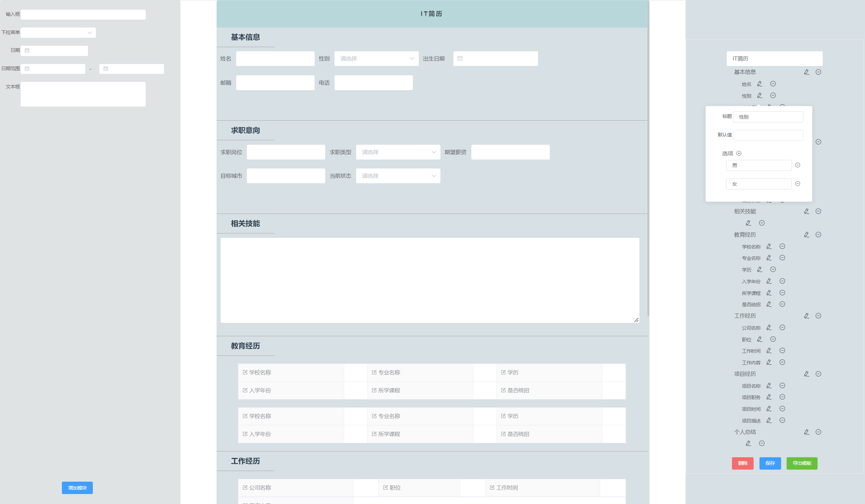865x504 pixels.
Task: Click the 输入框 component in left panel
Action: (x=83, y=14)
